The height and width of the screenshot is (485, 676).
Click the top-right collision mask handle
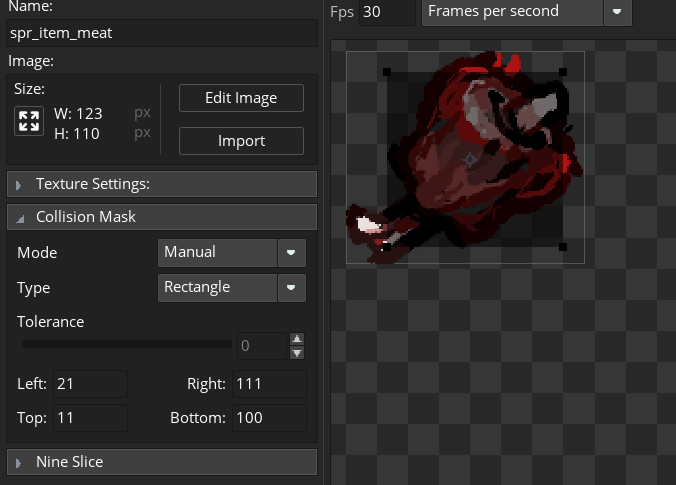[563, 71]
